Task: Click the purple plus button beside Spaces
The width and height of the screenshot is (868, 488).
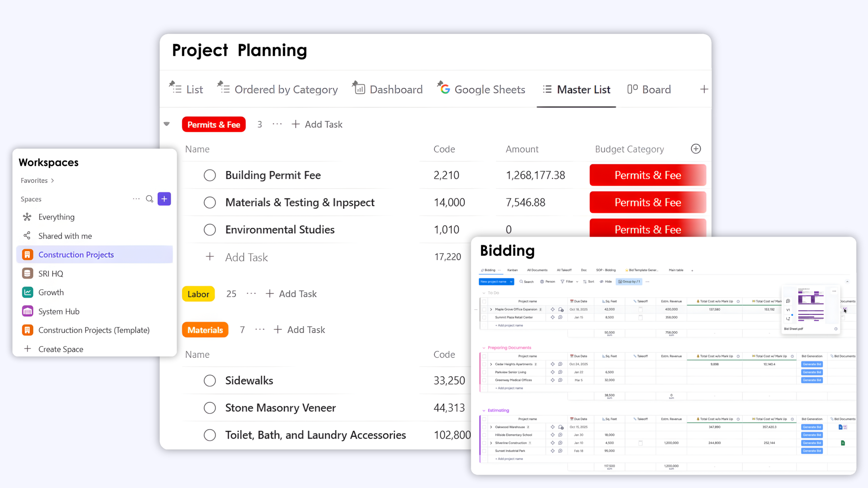Action: pos(164,199)
